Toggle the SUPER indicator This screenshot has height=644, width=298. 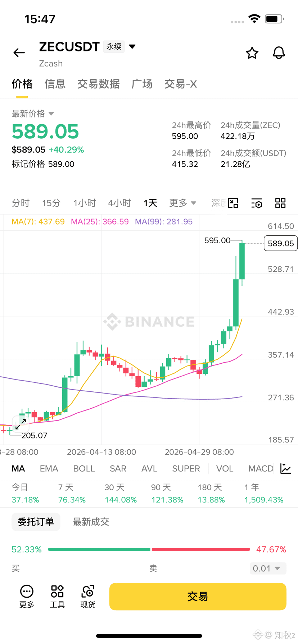click(186, 469)
